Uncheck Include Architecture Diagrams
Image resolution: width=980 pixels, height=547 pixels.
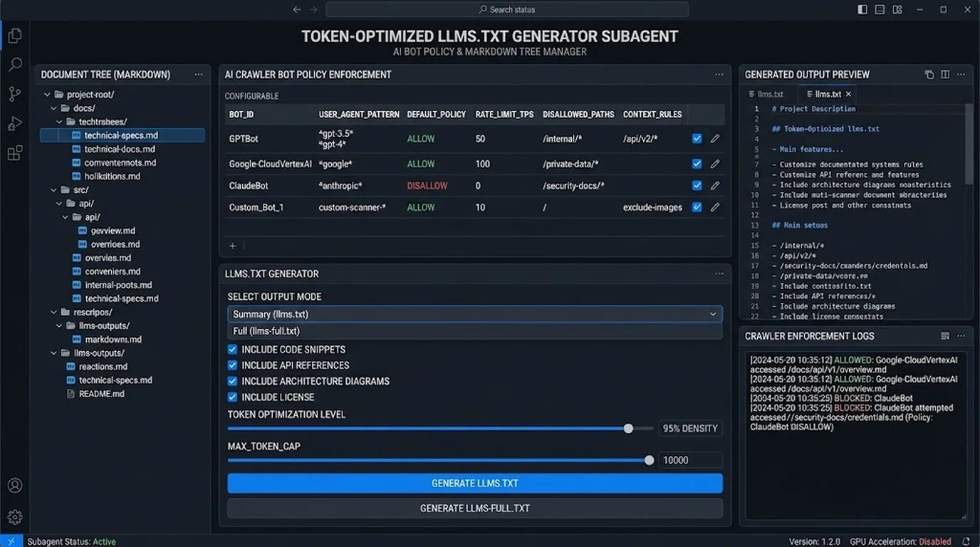click(x=232, y=381)
